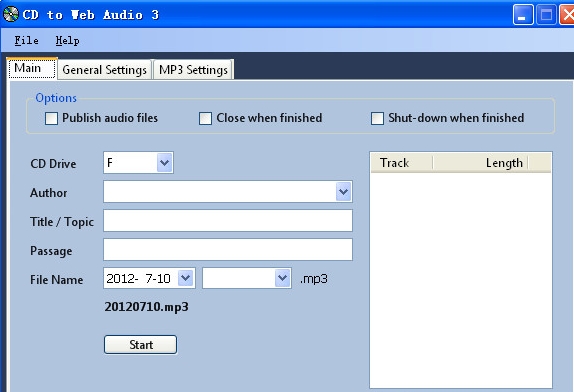Open the MP3 Settings tab

point(193,70)
